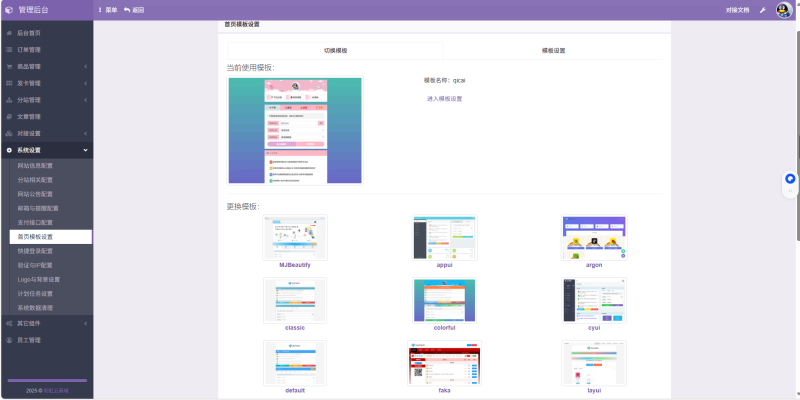
Task: Switch to the 模板设置 tab
Action: pyautogui.click(x=553, y=51)
